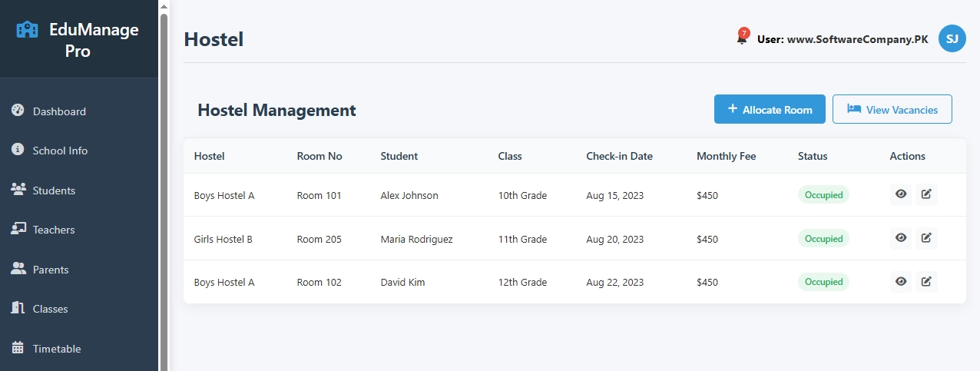Edit Alex Johnson's room allocation
The width and height of the screenshot is (980, 371).
click(x=926, y=194)
